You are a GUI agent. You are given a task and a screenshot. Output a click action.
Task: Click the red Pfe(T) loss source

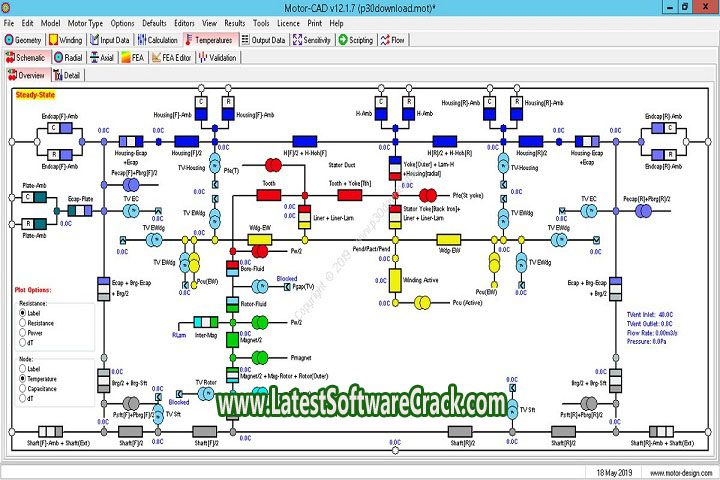pyautogui.click(x=271, y=165)
